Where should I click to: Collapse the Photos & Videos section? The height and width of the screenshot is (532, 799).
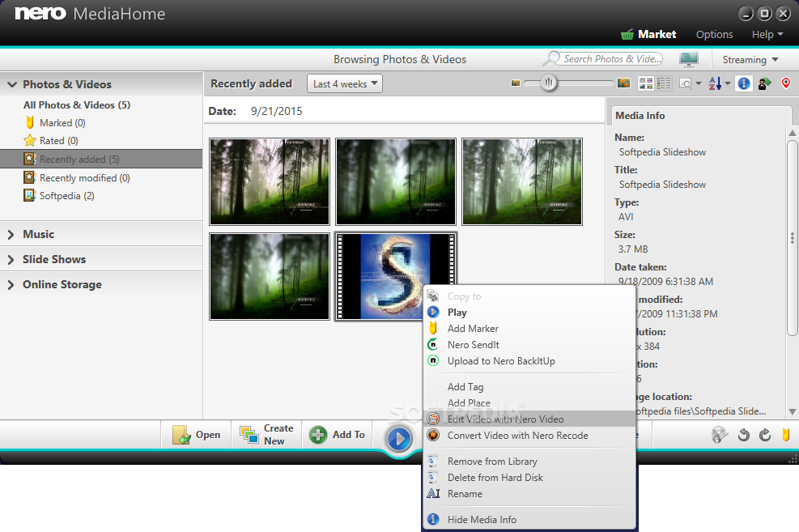pos(12,84)
